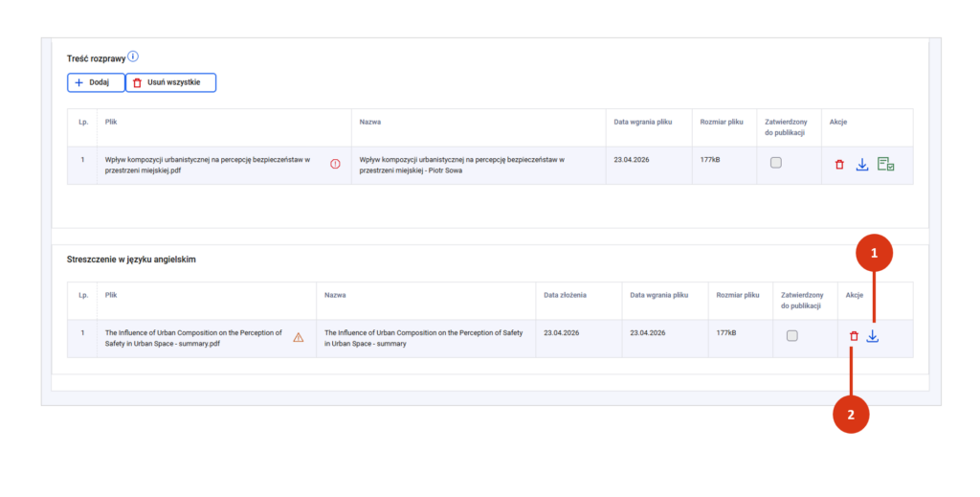This screenshot has width=980, height=497.
Task: Click orange warning triangle beside summary.pdf
Action: coord(299,337)
